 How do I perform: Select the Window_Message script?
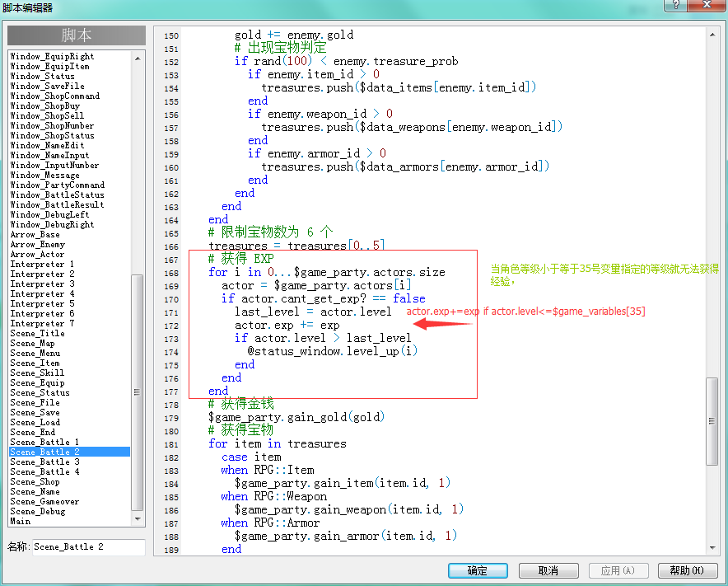click(x=45, y=176)
